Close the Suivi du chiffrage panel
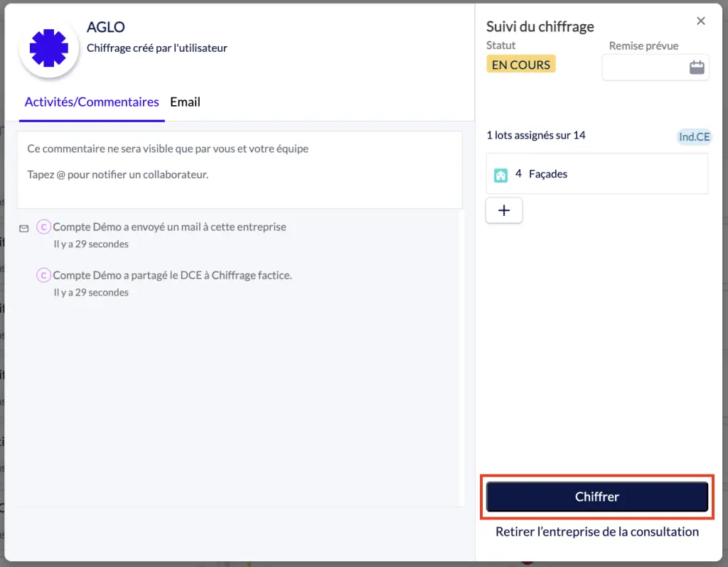This screenshot has width=728, height=567. 700,21
